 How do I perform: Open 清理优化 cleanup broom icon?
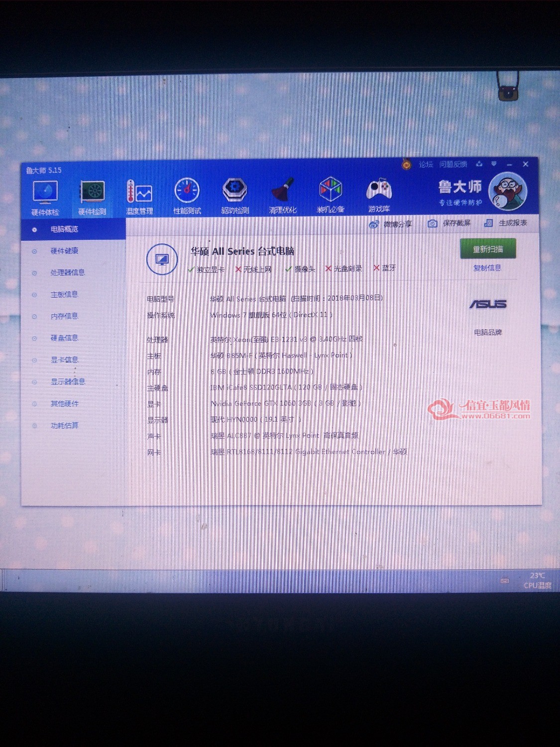283,196
